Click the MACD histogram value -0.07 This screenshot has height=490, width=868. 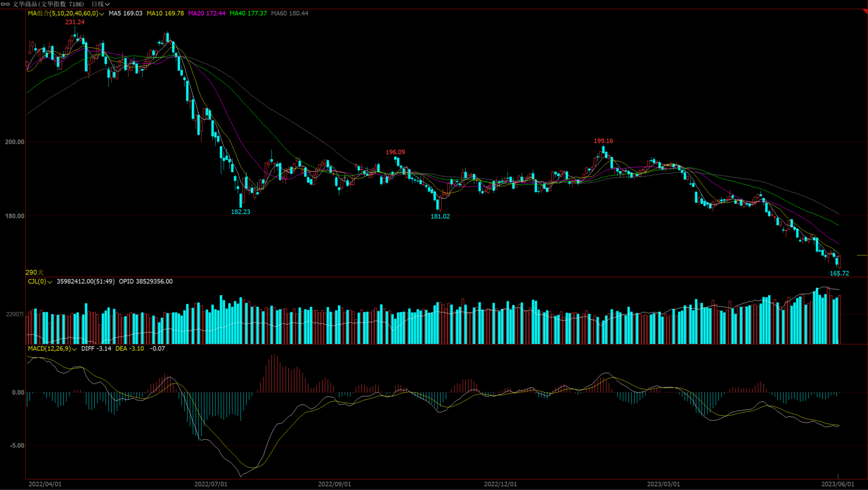tap(158, 348)
